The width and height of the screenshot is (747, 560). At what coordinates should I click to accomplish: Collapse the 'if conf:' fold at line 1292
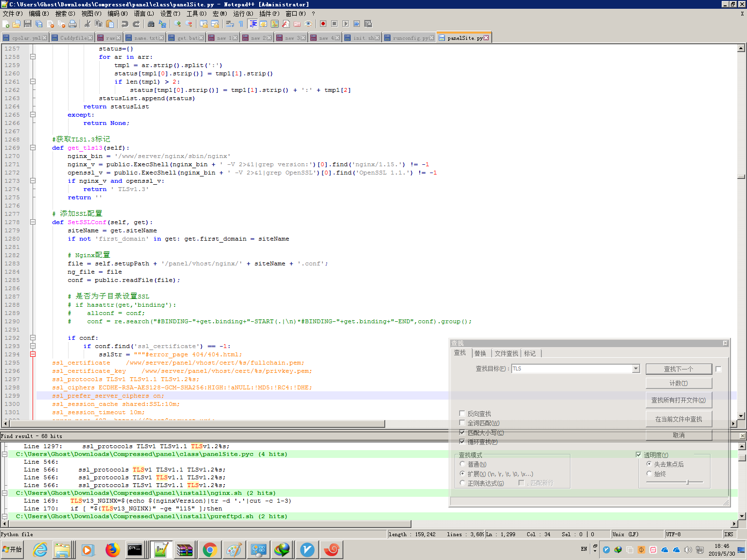[33, 338]
